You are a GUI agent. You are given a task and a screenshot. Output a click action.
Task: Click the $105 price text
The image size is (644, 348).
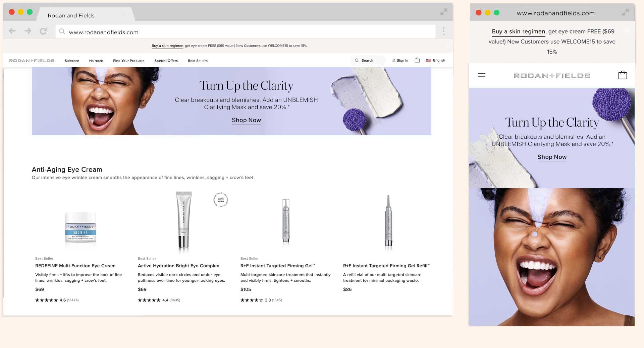tap(246, 289)
